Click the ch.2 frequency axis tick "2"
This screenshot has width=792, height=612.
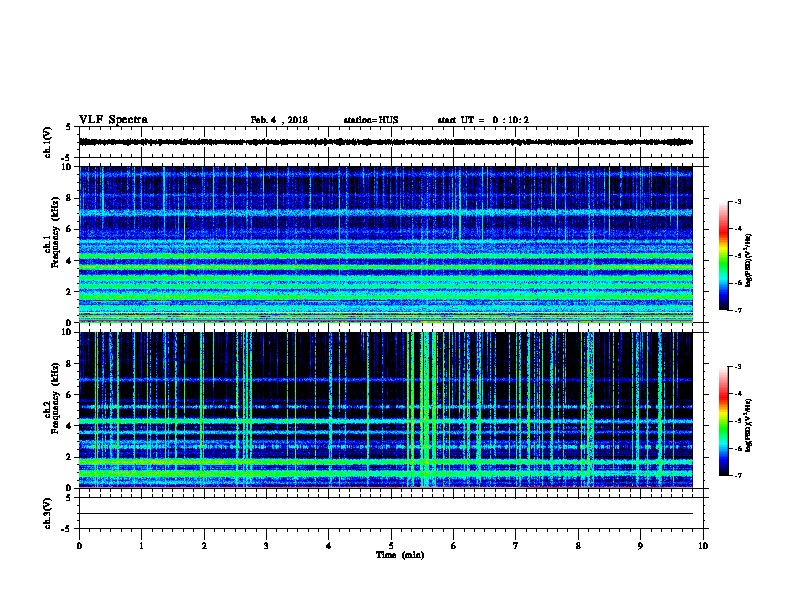tap(69, 457)
